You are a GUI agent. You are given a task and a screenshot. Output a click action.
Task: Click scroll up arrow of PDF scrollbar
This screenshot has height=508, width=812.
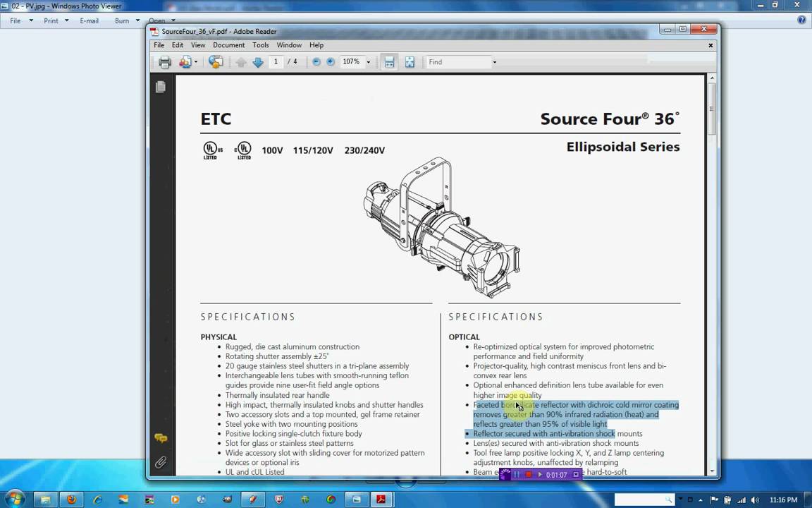(x=712, y=78)
